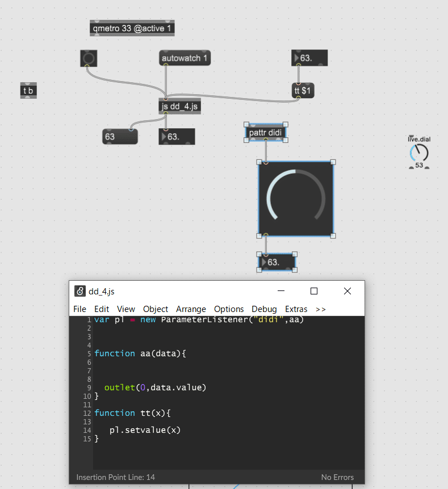The width and height of the screenshot is (448, 489).
Task: Click the autowatch 1 message box
Action: [x=185, y=58]
